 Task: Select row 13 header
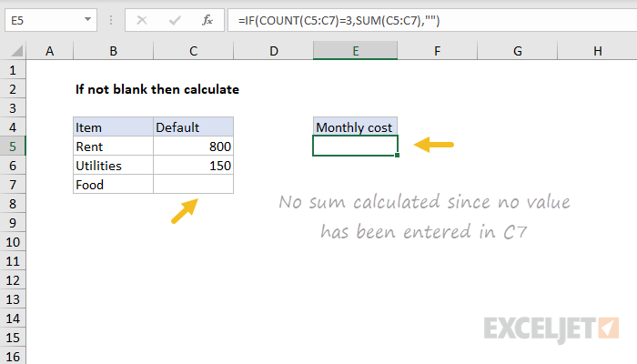coord(13,299)
